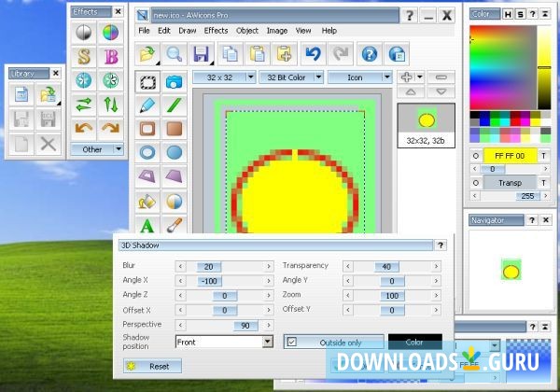Open the Image menu
The height and width of the screenshot is (392, 560).
click(x=277, y=31)
